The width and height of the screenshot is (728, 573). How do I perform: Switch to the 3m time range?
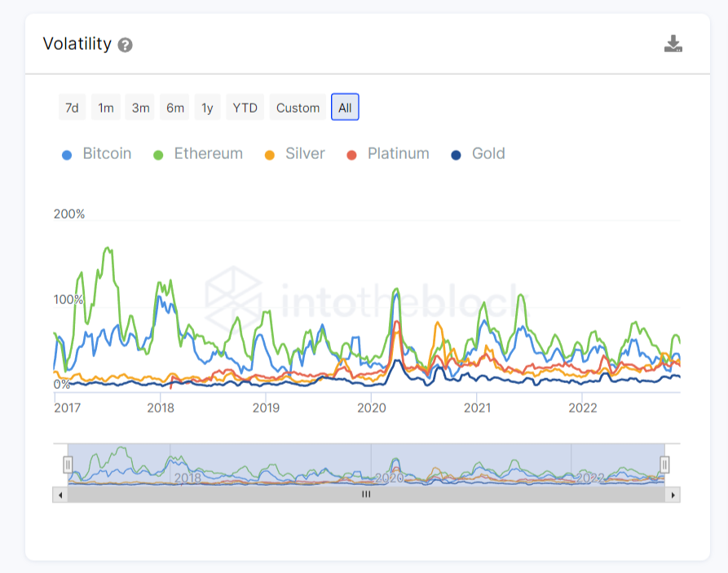coord(140,108)
